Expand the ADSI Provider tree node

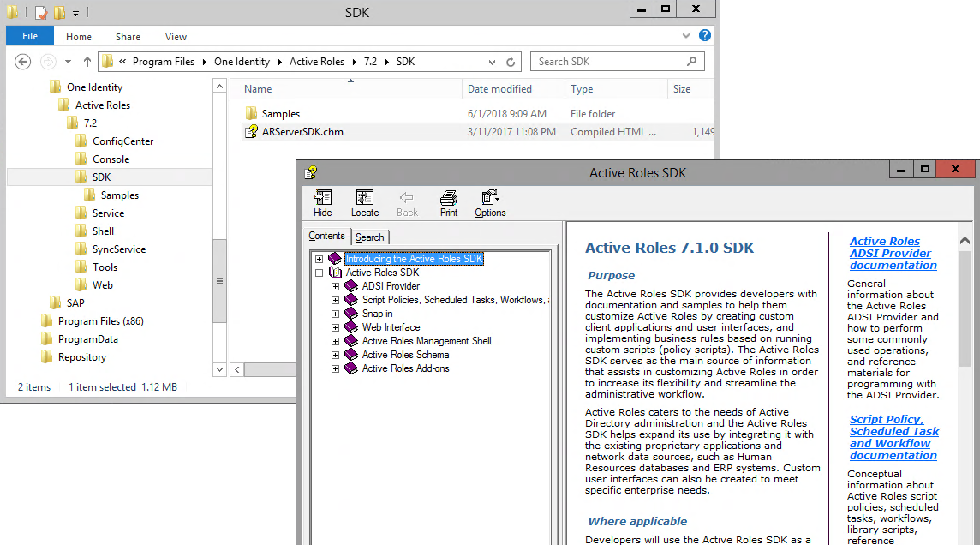335,286
